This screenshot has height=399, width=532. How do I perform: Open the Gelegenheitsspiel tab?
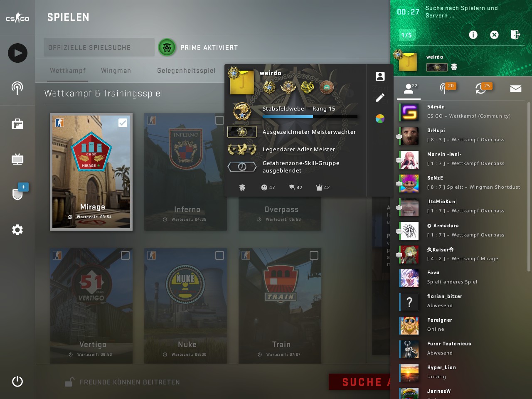[186, 71]
